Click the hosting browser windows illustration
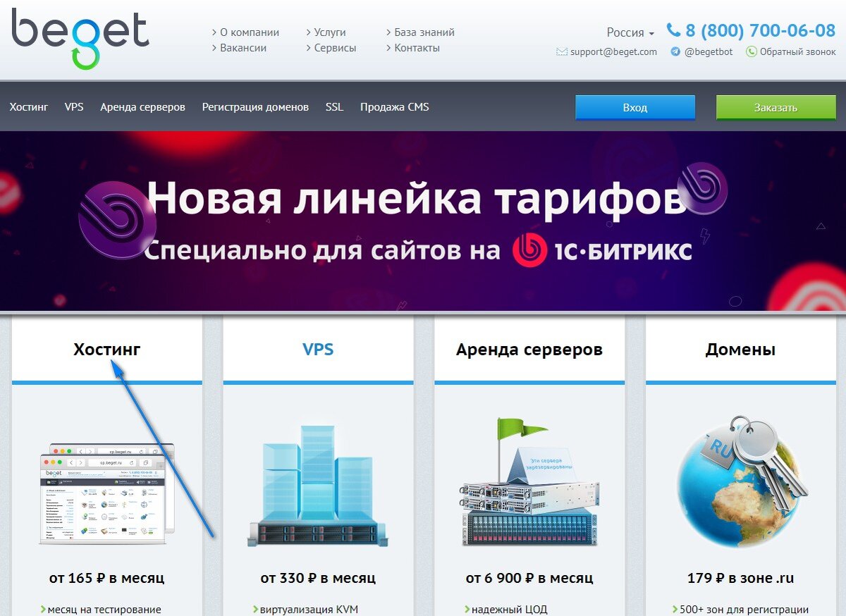The width and height of the screenshot is (846, 616). (x=106, y=493)
